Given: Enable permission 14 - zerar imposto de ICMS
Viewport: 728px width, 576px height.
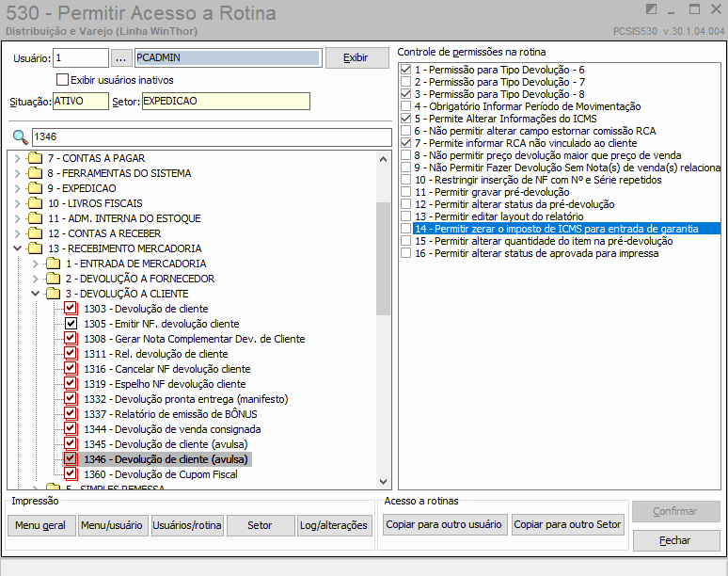Looking at the screenshot, I should [405, 229].
